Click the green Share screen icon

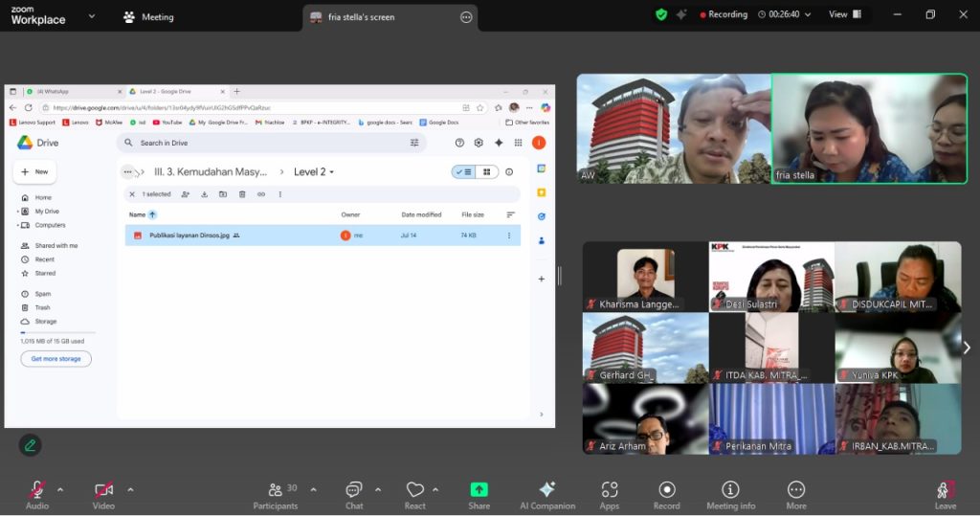click(x=479, y=490)
